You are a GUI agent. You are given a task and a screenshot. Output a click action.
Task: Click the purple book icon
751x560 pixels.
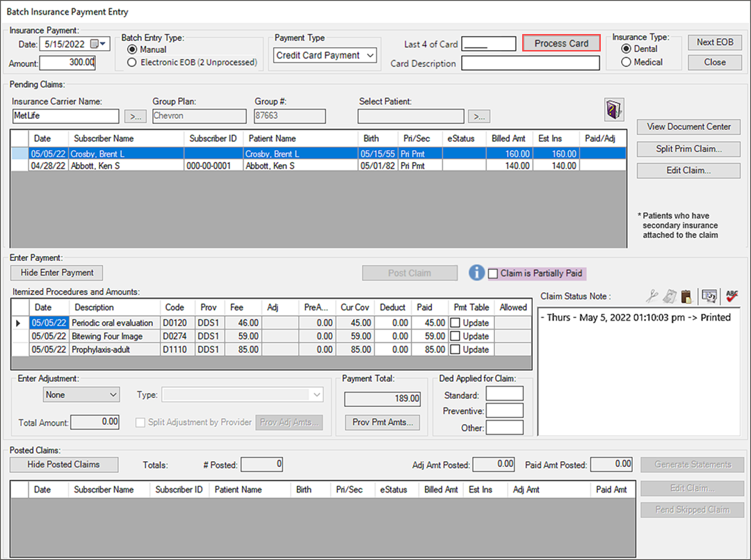tap(614, 109)
